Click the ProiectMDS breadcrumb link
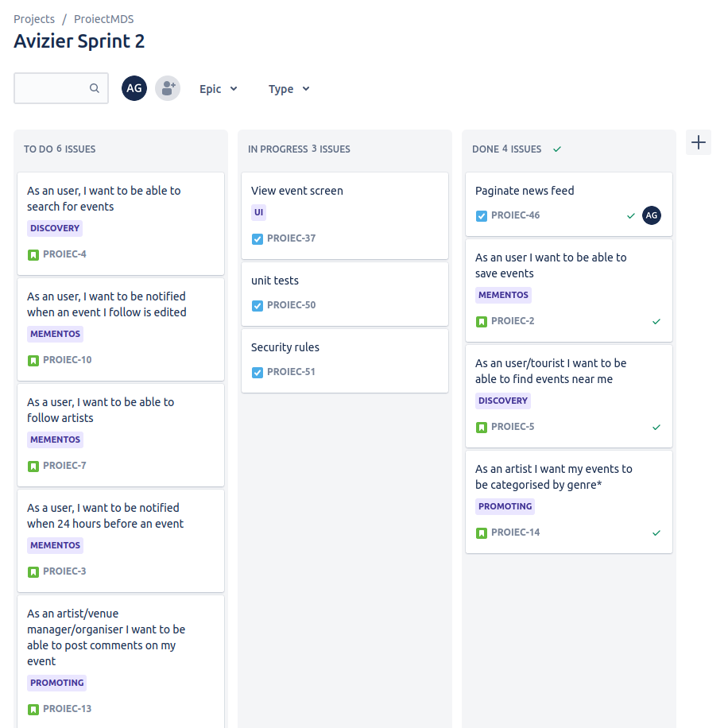This screenshot has width=728, height=728. [103, 19]
